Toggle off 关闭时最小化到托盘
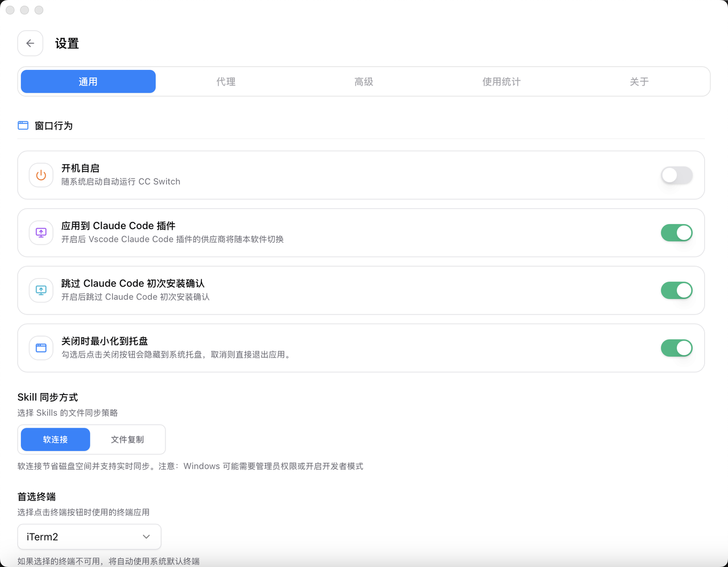 [676, 347]
